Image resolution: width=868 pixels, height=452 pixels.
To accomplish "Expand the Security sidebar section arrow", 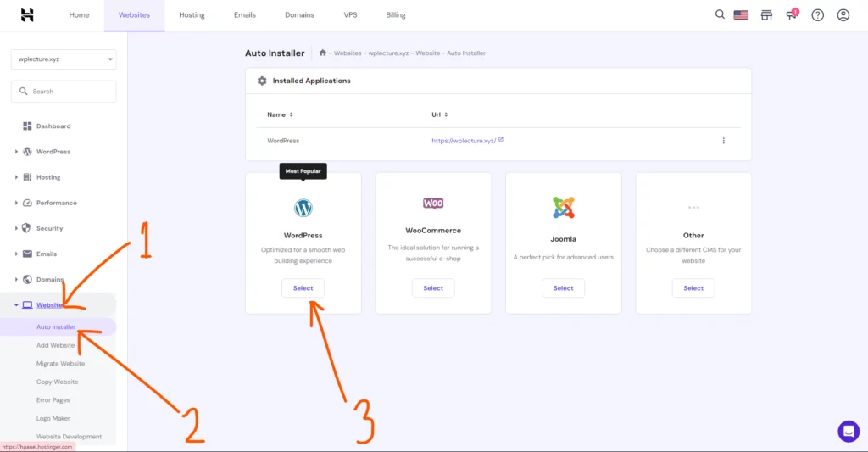I will click(16, 228).
